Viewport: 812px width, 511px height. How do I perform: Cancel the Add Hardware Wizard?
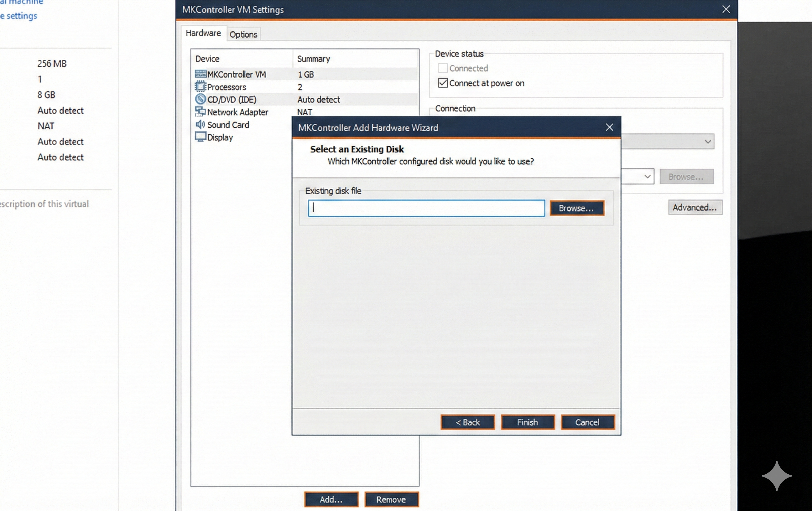coord(587,422)
